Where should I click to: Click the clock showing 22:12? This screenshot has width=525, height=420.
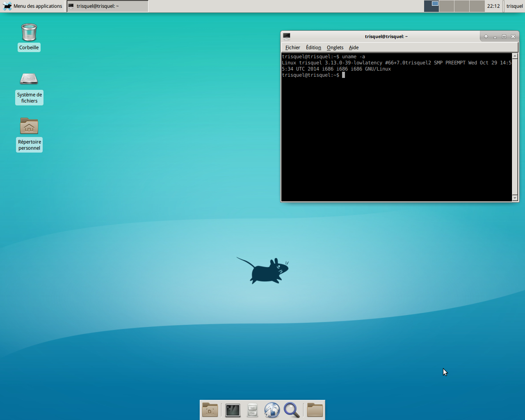(x=493, y=6)
